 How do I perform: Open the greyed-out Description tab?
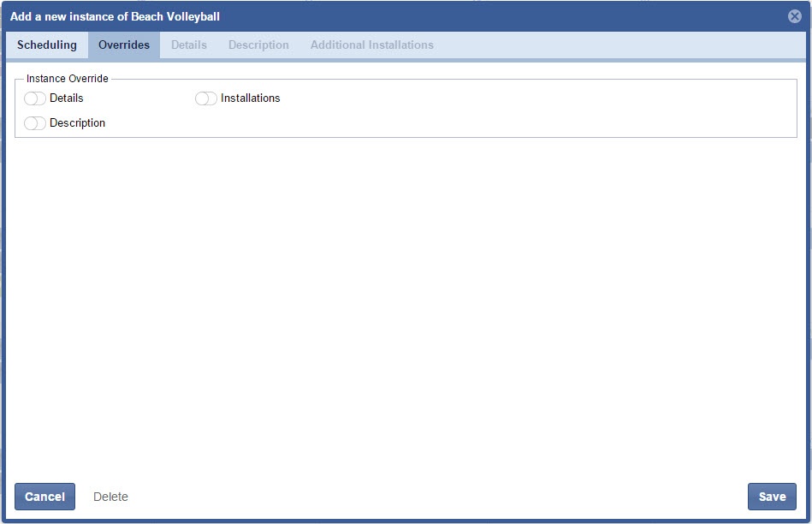258,45
